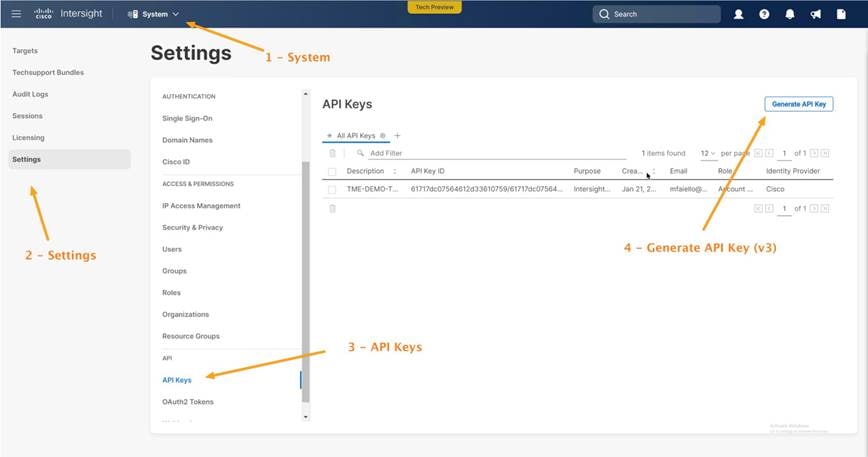
Task: Click the Identity Provider column header
Action: pyautogui.click(x=793, y=172)
